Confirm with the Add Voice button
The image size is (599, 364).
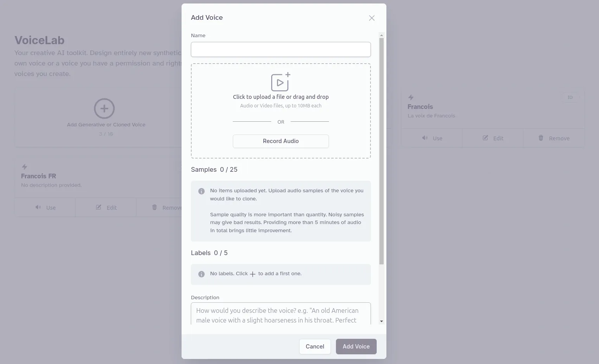click(356, 347)
